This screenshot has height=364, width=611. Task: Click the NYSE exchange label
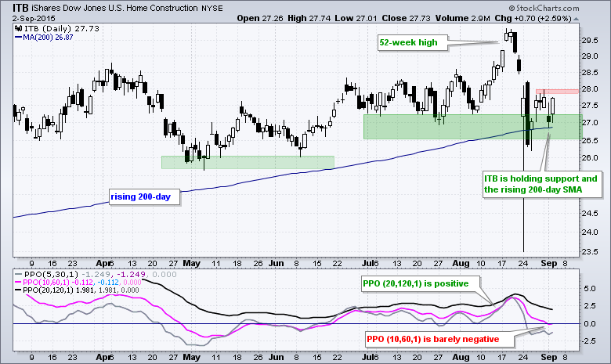click(212, 8)
